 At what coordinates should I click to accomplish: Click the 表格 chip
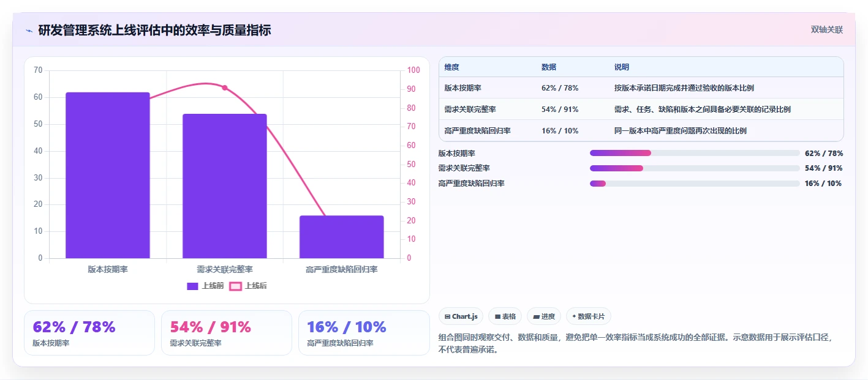coord(505,316)
